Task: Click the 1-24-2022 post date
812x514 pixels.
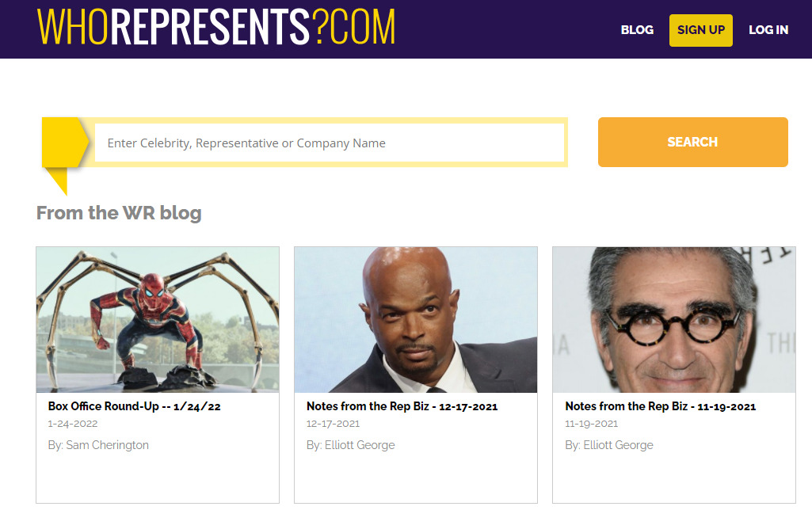Action: point(73,425)
